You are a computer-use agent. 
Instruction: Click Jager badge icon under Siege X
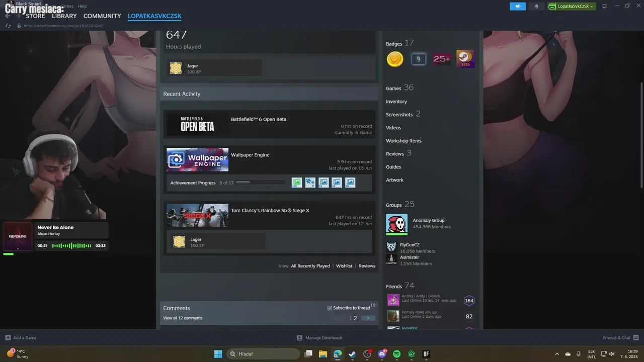click(x=179, y=242)
